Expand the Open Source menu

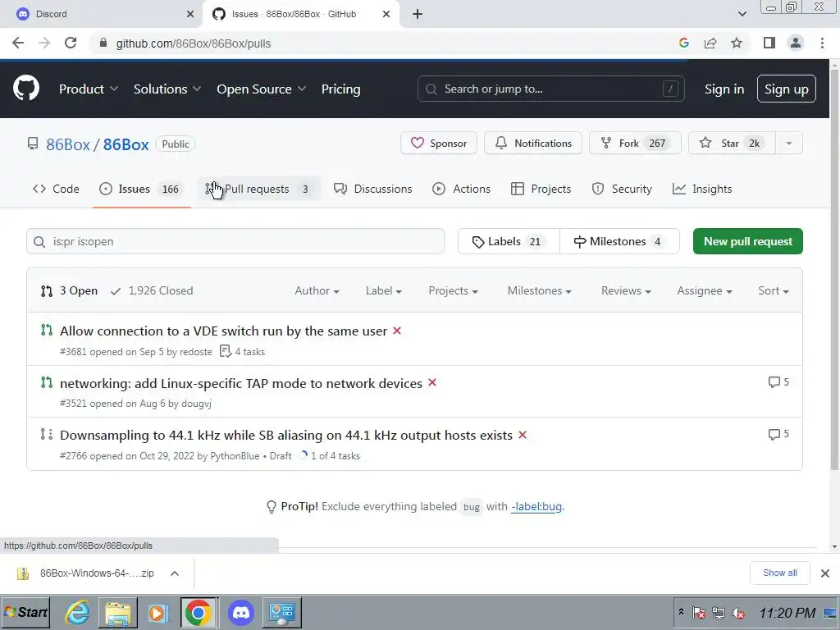click(x=262, y=89)
